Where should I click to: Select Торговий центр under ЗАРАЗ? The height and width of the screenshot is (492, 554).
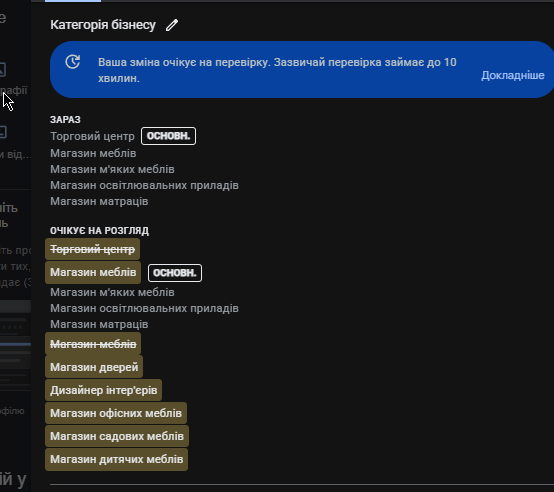(x=93, y=136)
